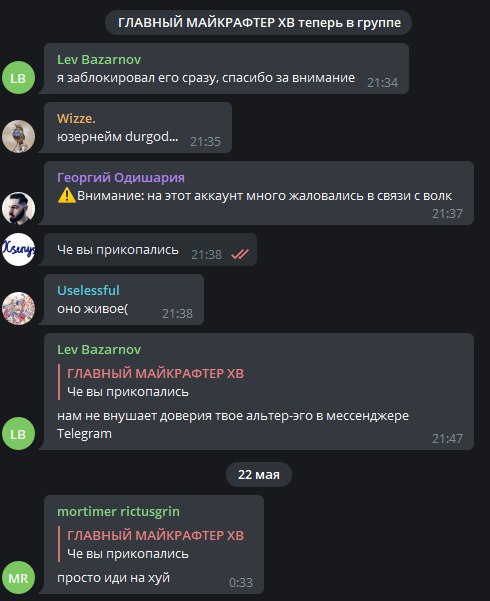Screen dimensions: 490x601
Task: Open the Xsenys handwritten logo avatar
Action: point(18,250)
